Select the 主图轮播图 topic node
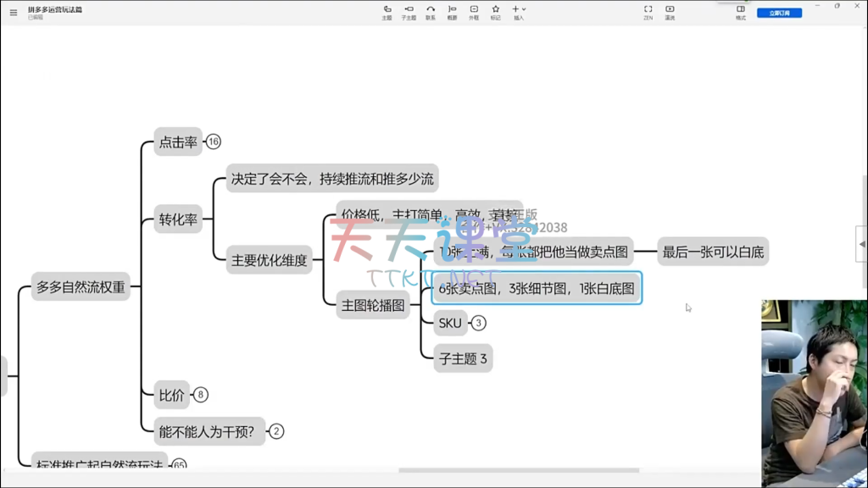This screenshot has width=868, height=488. [373, 305]
